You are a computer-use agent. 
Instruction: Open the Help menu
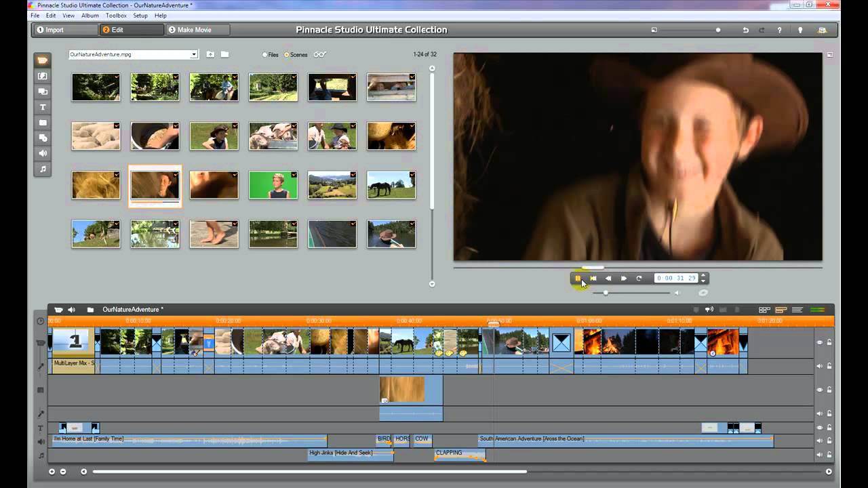coord(161,16)
